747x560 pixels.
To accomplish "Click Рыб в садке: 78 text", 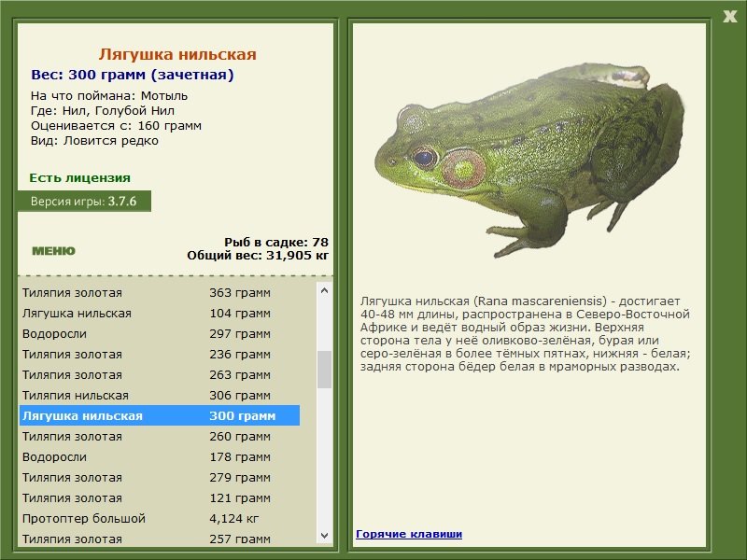I will [276, 242].
